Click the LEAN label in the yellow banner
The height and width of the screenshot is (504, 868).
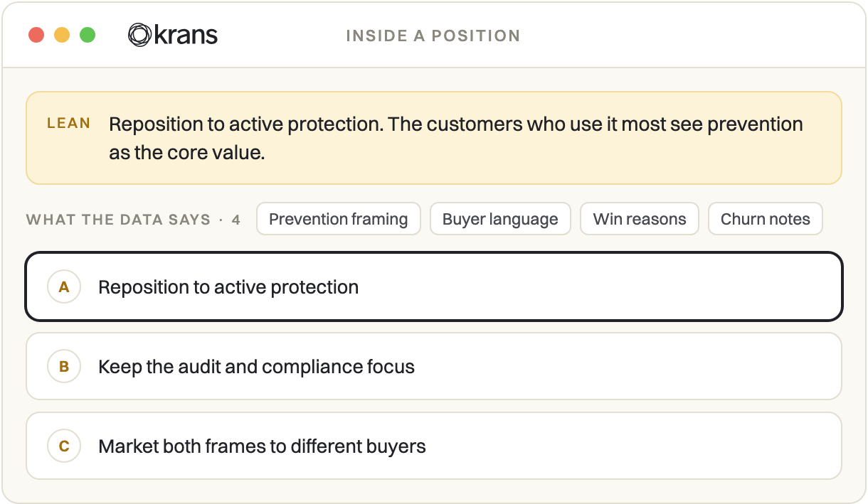coord(69,124)
